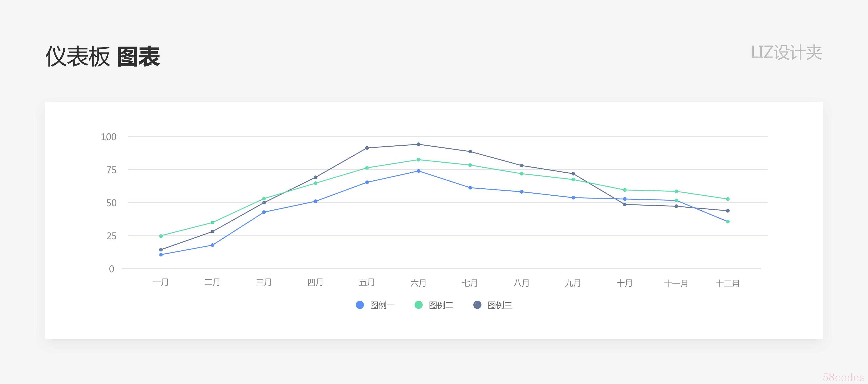Click the blue 图例一 legend dot
Screen dimensions: 868x384
coord(360,305)
